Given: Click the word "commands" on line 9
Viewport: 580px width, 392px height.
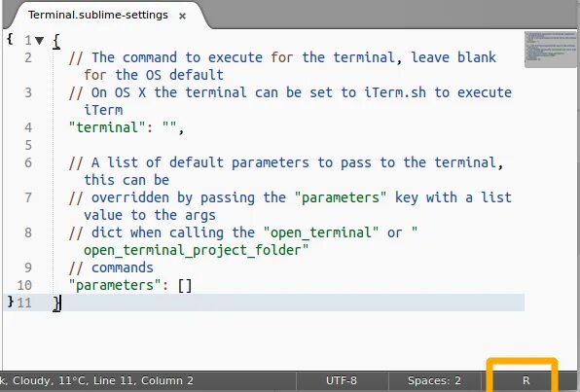Looking at the screenshot, I should (x=123, y=267).
